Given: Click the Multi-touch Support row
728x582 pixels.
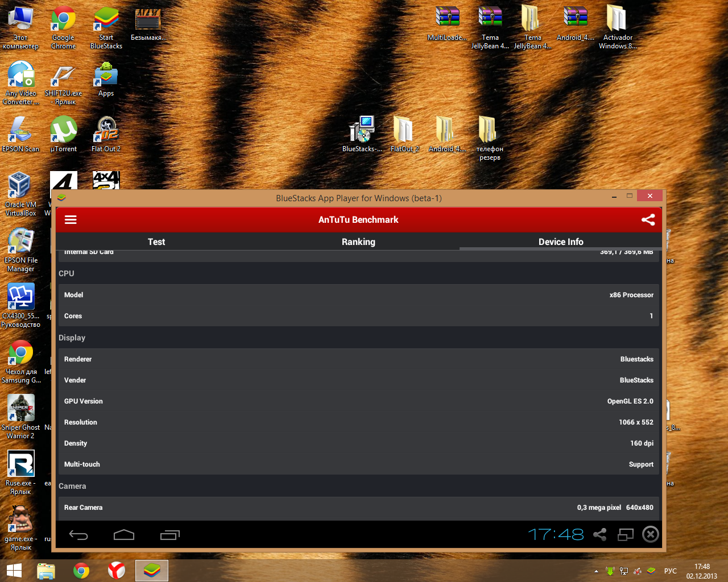Looking at the screenshot, I should point(359,464).
